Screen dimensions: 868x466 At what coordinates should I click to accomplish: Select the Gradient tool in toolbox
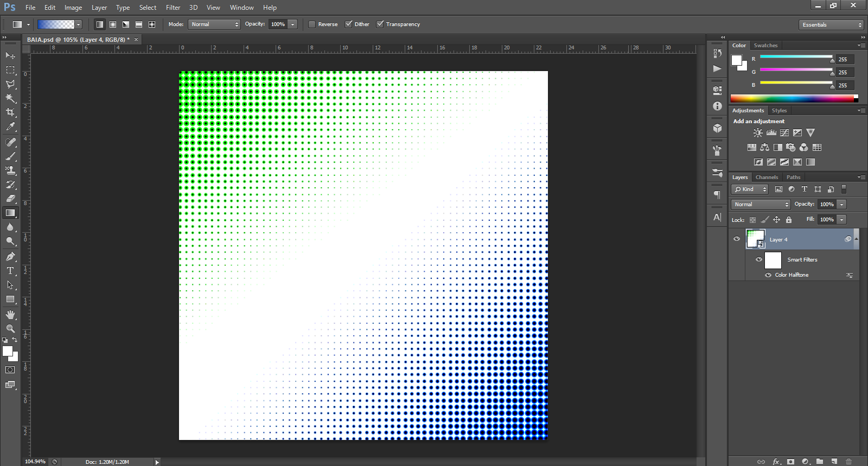tap(10, 213)
